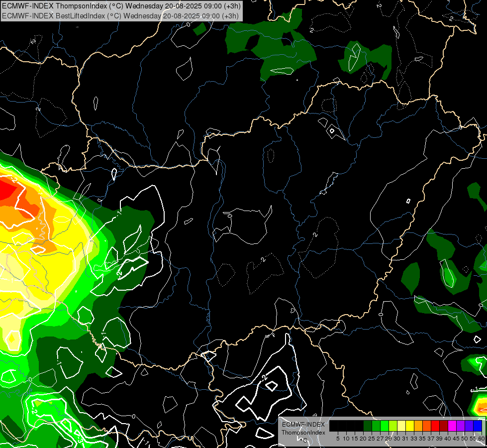Image resolution: width=487 pixels, height=448 pixels.
Task: Click the legend scale value 40
Action: click(448, 439)
